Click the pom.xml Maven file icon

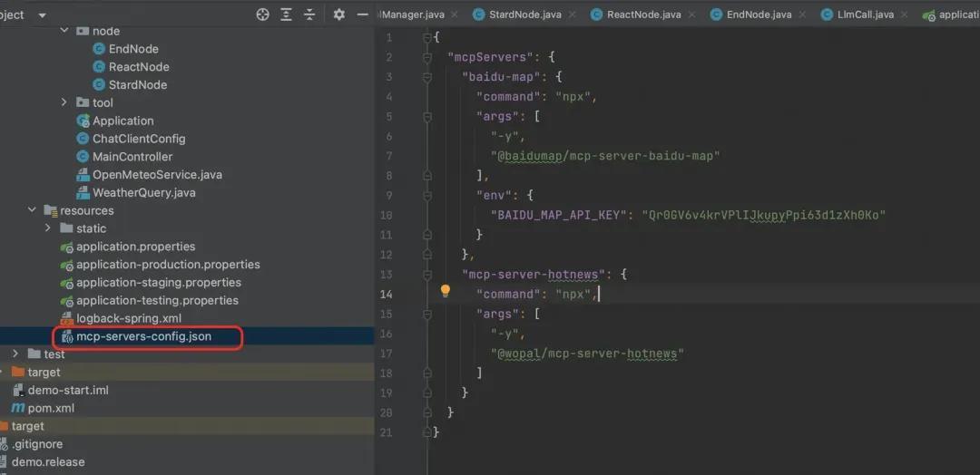(18, 408)
